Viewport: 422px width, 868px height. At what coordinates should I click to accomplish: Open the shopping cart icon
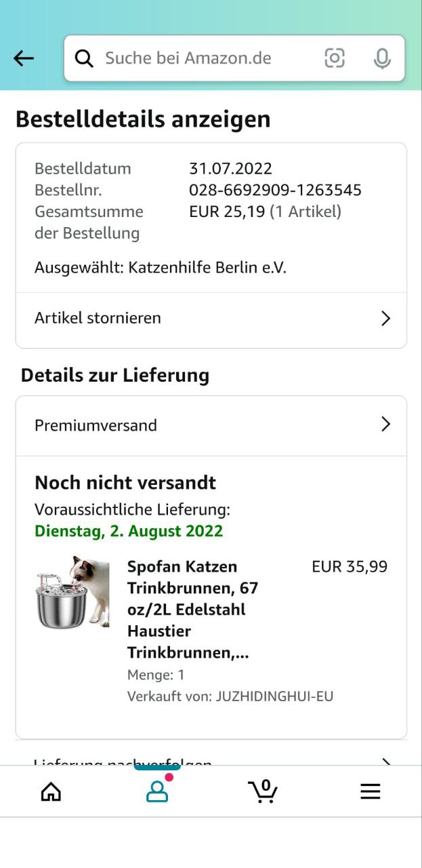(x=263, y=791)
